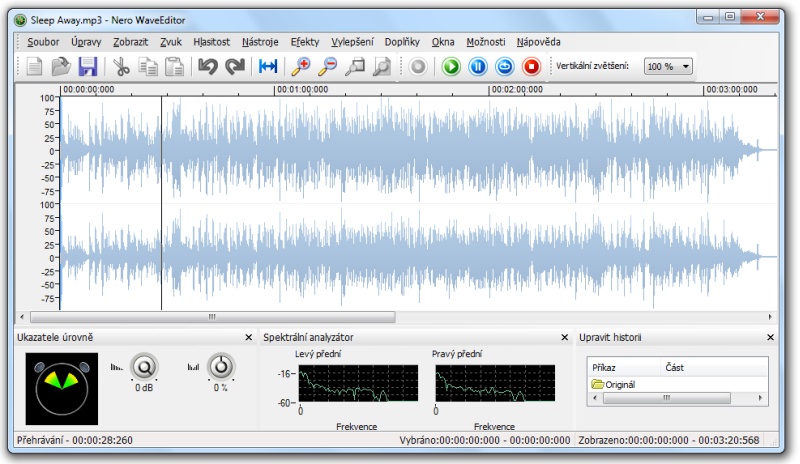Image resolution: width=800 pixels, height=464 pixels.
Task: Open a file using the folder icon
Action: (61, 66)
